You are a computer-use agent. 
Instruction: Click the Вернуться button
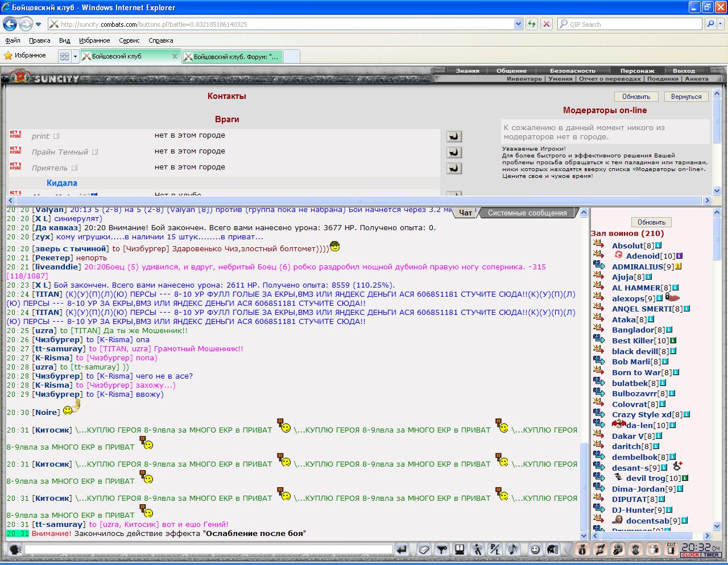click(686, 97)
